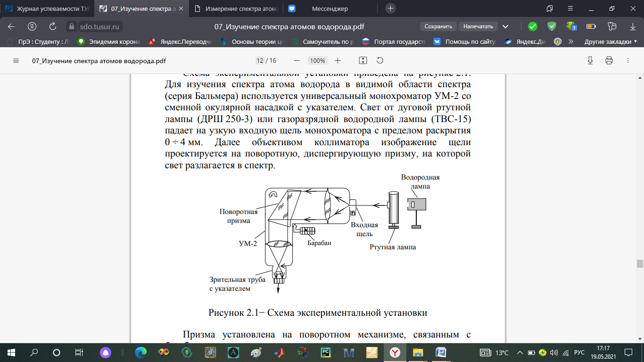This screenshot has height=362, width=644.
Task: Zoom out of the PDF document
Action: pos(297,61)
